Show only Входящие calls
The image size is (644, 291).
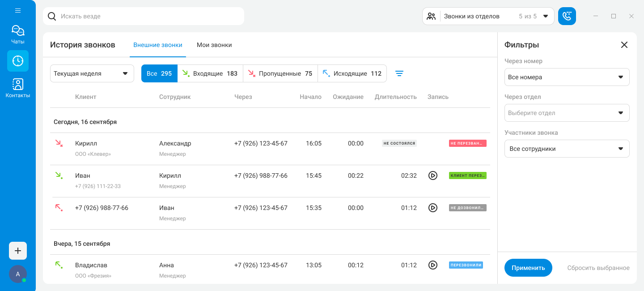[210, 73]
